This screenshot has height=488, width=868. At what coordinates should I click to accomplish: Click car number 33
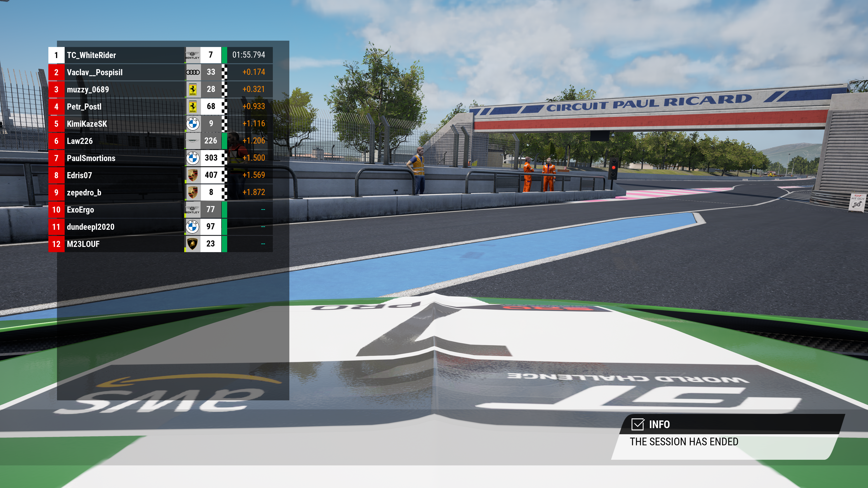(211, 72)
